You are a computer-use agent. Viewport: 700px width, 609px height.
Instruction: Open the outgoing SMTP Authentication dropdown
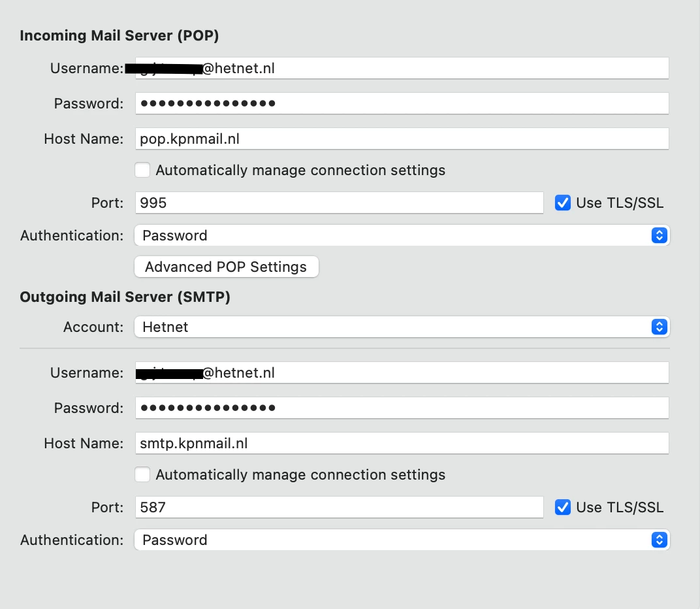[392, 540]
